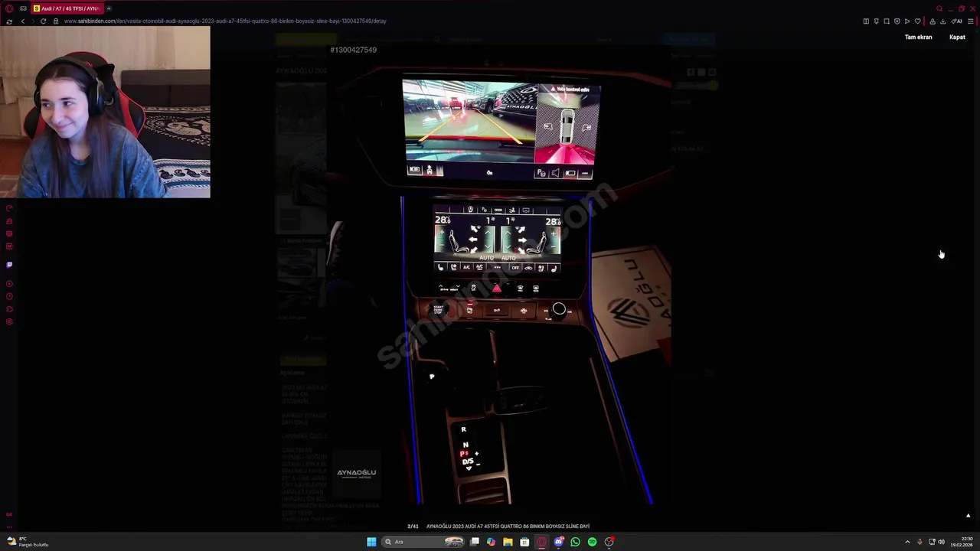
Task: Open the browser search tabs magnifier
Action: [x=939, y=8]
